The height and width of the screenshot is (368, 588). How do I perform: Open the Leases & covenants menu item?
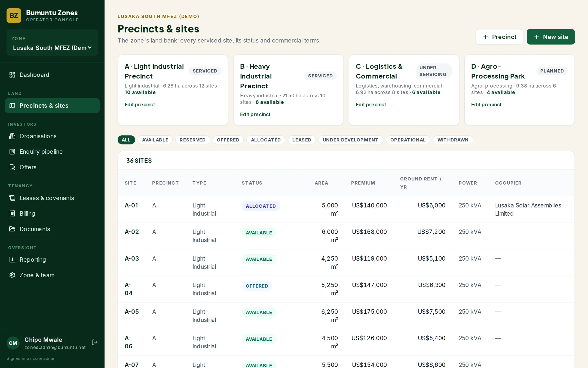click(x=52, y=198)
